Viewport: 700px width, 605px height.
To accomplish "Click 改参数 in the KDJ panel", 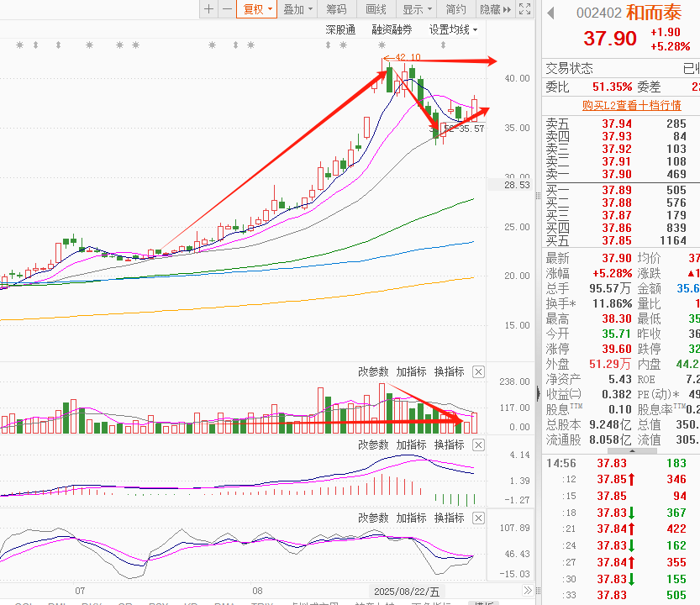I will click(x=373, y=518).
